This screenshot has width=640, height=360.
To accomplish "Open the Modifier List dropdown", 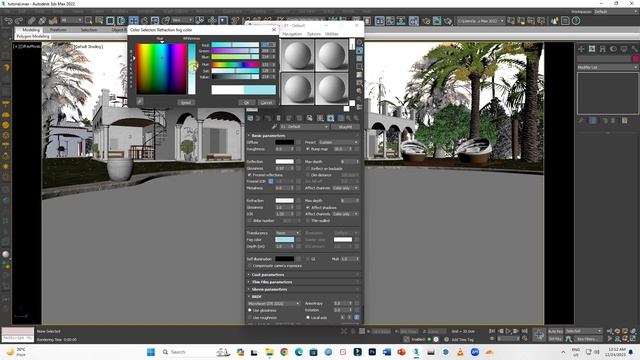I will (x=607, y=67).
